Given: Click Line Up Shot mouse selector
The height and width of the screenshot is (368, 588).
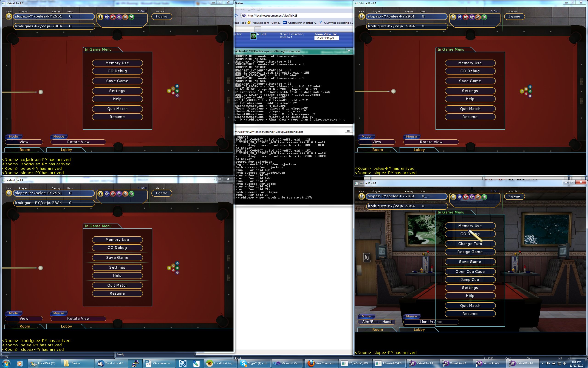Looking at the screenshot, I should tap(431, 322).
